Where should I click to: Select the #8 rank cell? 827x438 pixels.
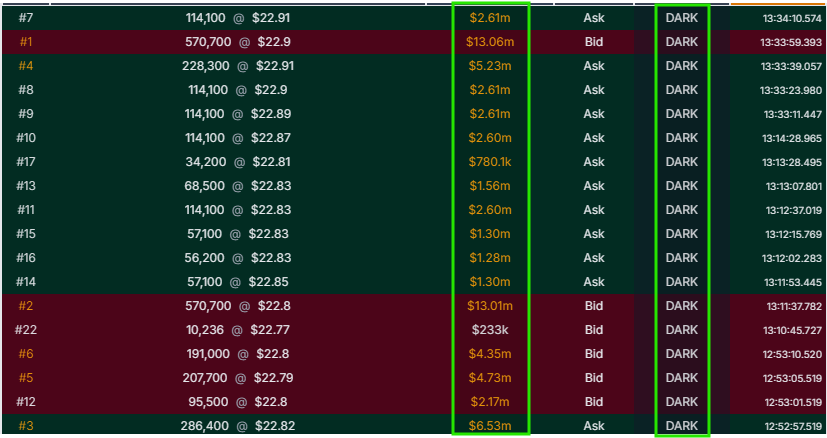[x=26, y=90]
